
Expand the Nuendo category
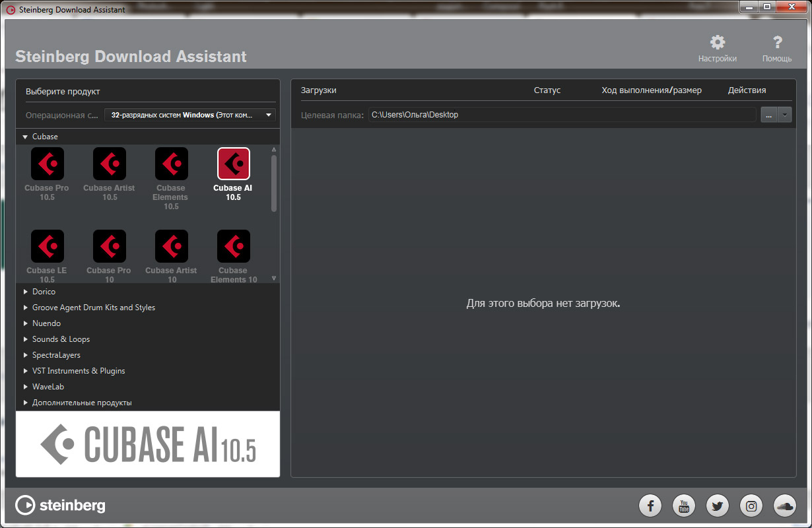tap(25, 323)
